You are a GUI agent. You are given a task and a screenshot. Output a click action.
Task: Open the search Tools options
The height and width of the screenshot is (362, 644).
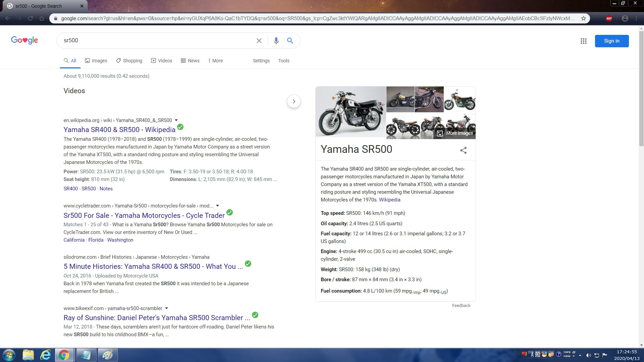(x=283, y=61)
